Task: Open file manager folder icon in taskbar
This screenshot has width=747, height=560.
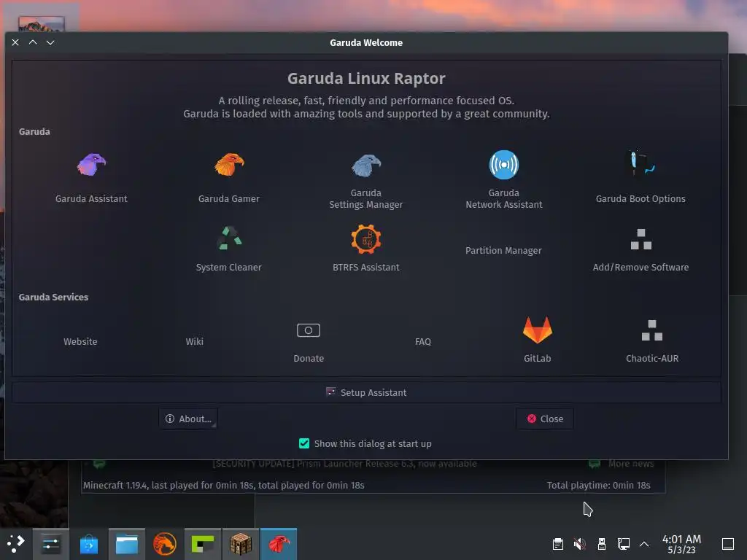Action: 127,544
